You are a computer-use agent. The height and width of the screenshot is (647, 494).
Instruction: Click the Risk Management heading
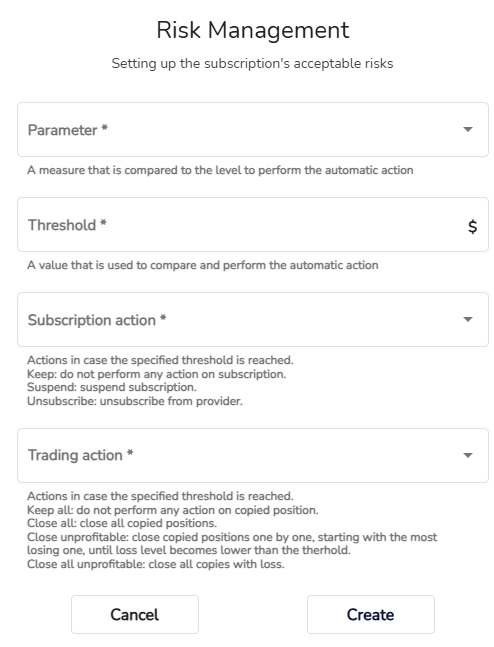click(x=253, y=30)
